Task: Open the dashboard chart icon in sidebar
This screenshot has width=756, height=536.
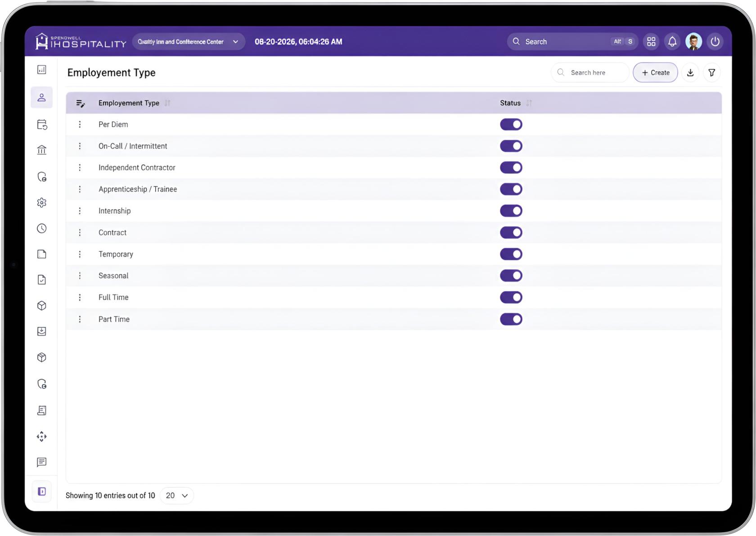Action: tap(42, 69)
